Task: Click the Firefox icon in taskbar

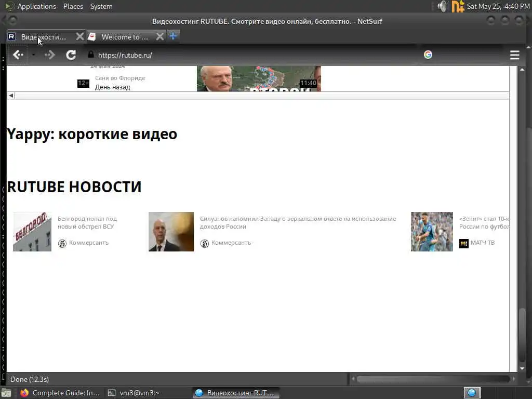Action: click(24, 393)
